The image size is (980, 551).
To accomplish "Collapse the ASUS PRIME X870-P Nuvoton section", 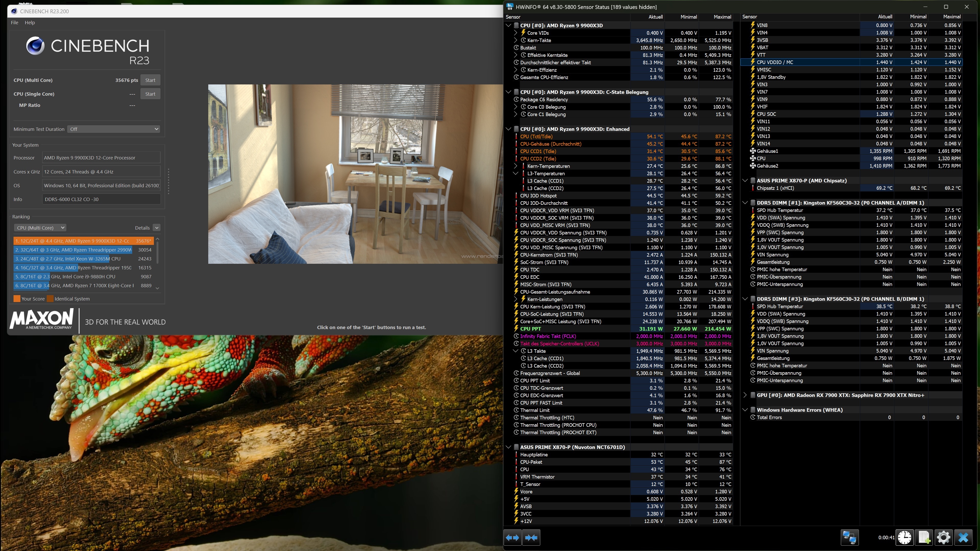I will pos(509,447).
